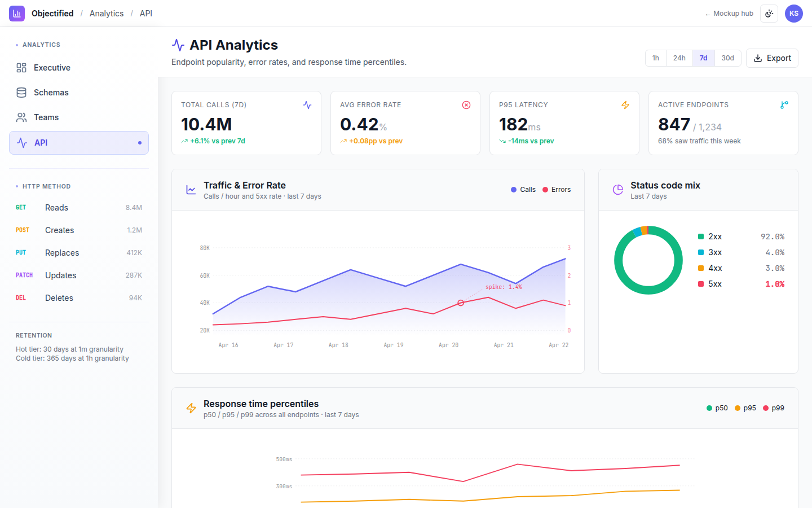Toggle the Errors legend series
Screen dimensions: 812x508
pos(557,190)
